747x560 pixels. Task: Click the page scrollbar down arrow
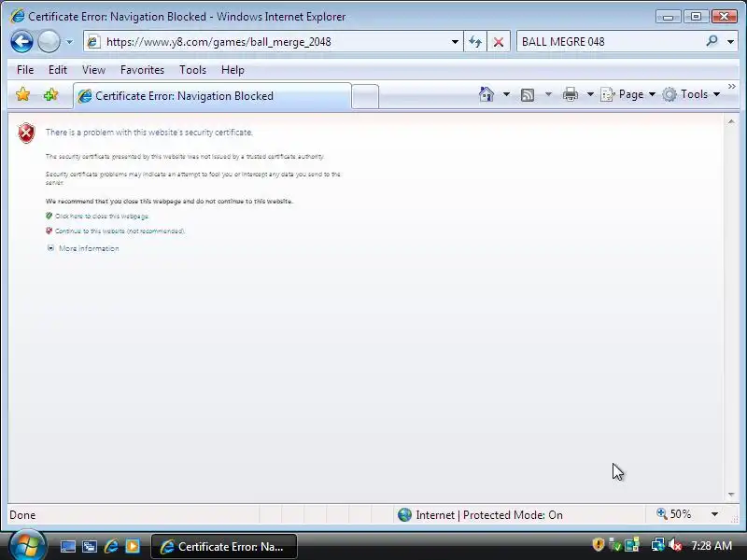[x=731, y=495]
